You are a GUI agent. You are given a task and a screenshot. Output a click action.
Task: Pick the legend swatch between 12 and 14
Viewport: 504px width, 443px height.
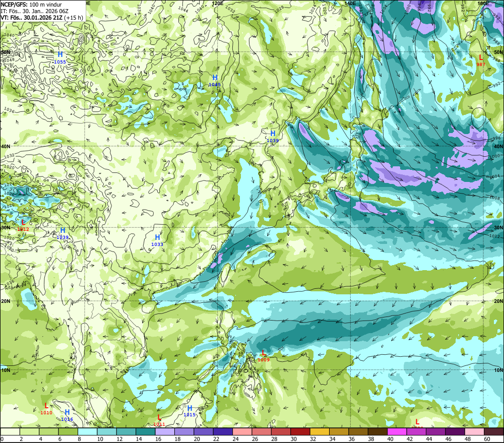126,431
